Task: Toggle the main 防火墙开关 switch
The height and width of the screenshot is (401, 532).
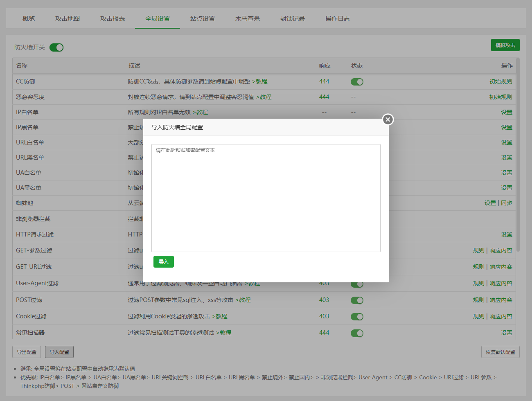Action: (x=56, y=47)
